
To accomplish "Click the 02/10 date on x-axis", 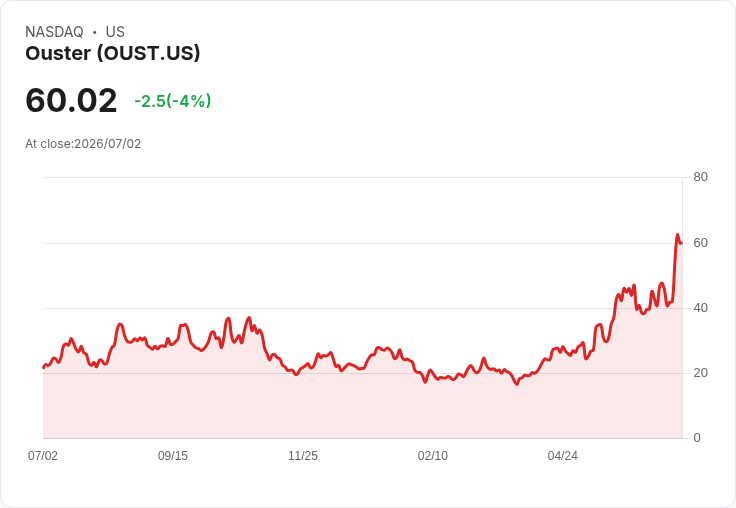I will pos(432,456).
